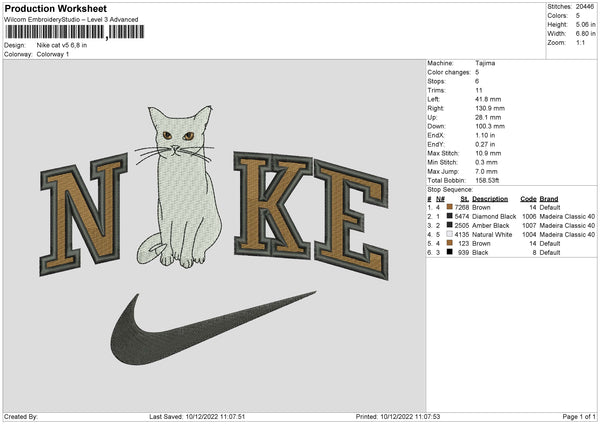
Task: Click the thread code '1007'
Action: point(529,226)
